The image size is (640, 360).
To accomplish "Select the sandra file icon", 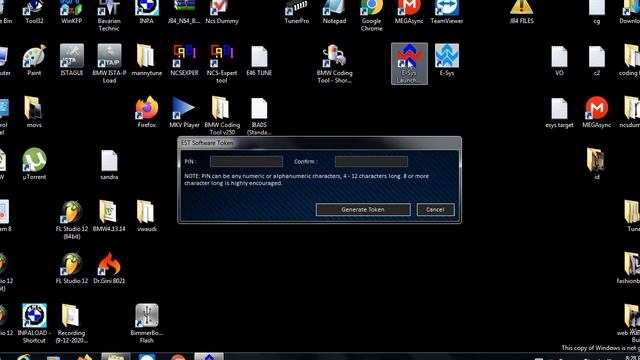I will [x=109, y=164].
